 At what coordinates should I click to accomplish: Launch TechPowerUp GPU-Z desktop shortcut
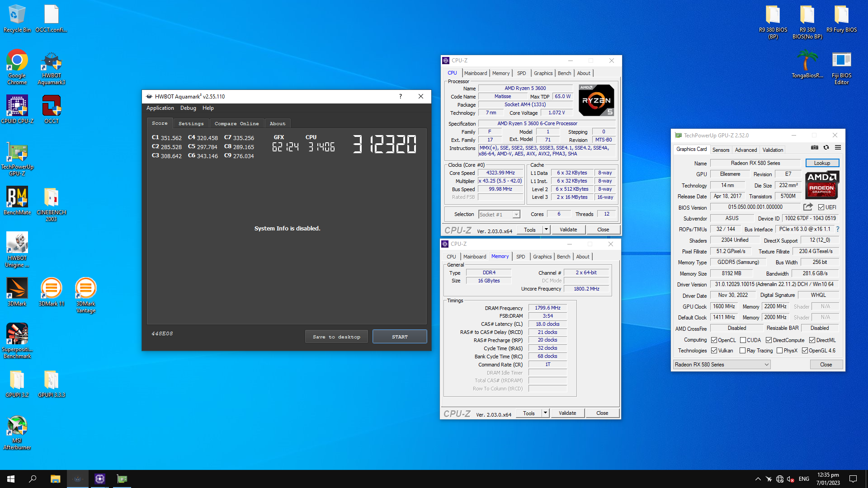coord(17,158)
